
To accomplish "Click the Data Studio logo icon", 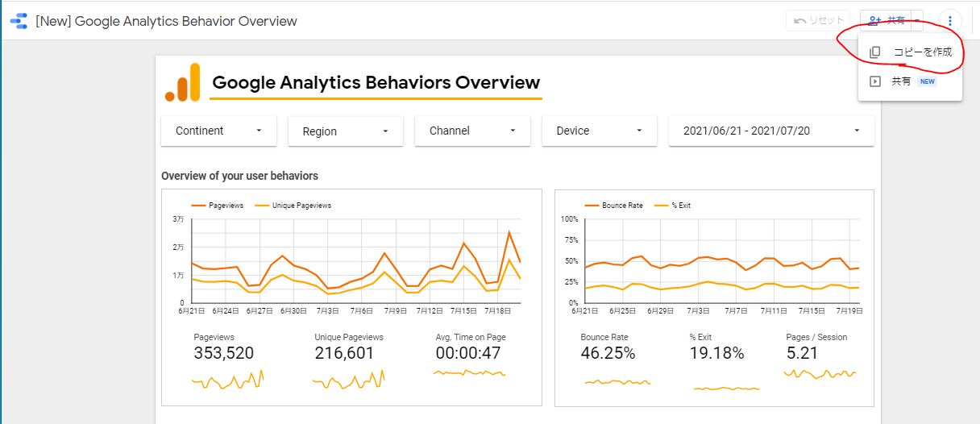I will coord(19,21).
